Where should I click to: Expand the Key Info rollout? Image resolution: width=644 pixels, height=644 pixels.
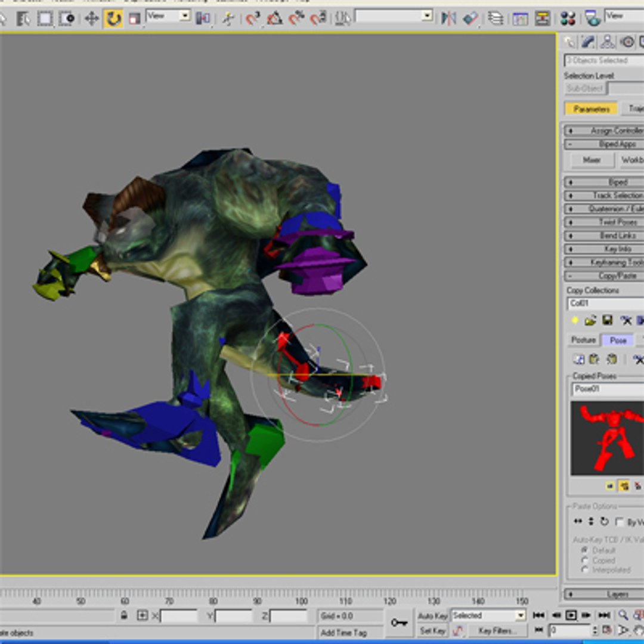[603, 249]
